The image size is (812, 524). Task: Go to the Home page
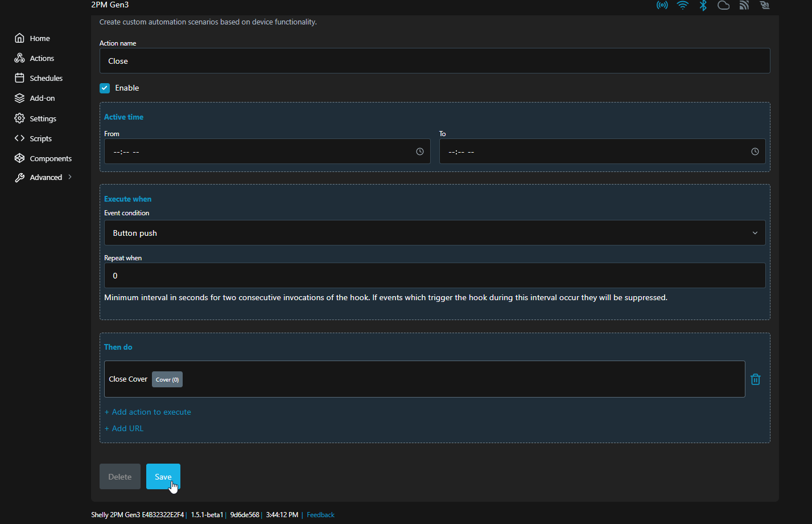(39, 38)
